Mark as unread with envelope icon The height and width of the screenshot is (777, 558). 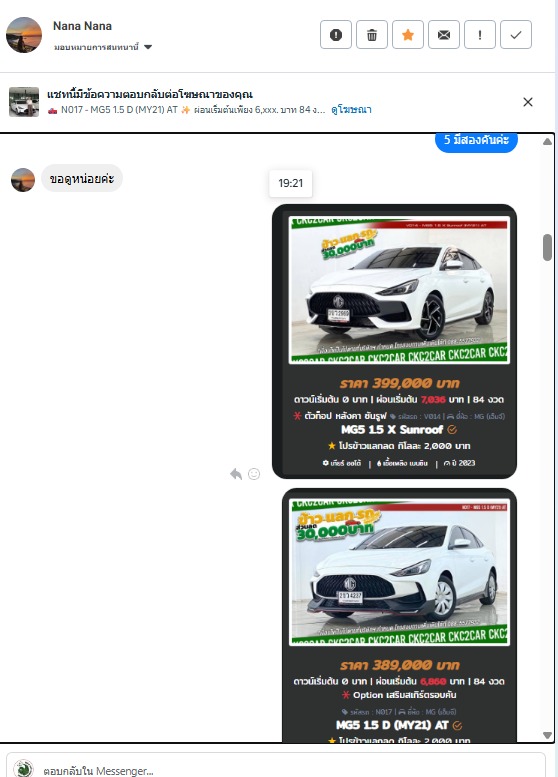pyautogui.click(x=444, y=35)
